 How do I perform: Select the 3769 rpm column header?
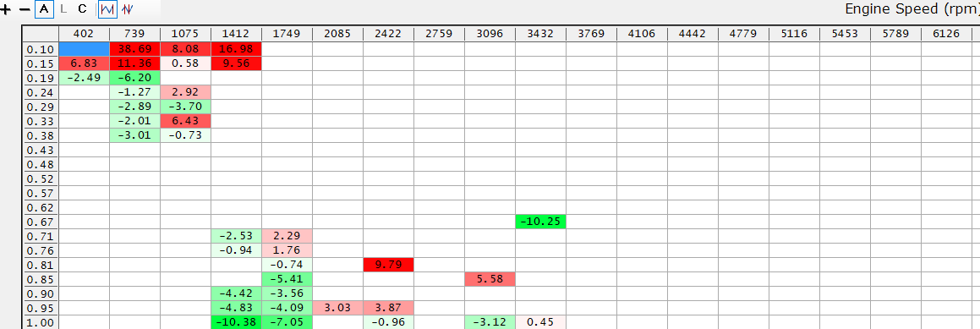point(591,34)
